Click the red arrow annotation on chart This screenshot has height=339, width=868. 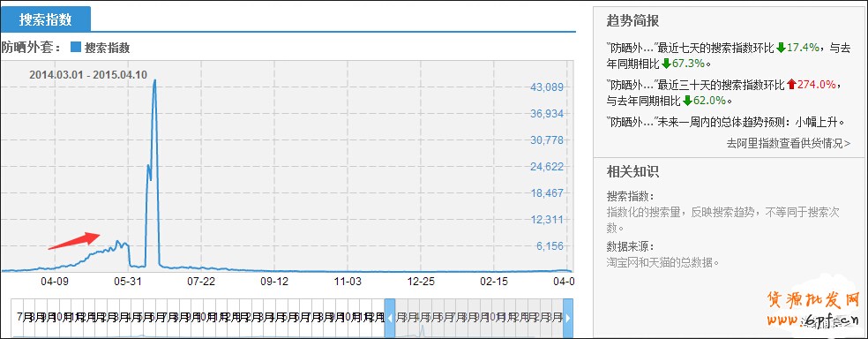(x=74, y=241)
